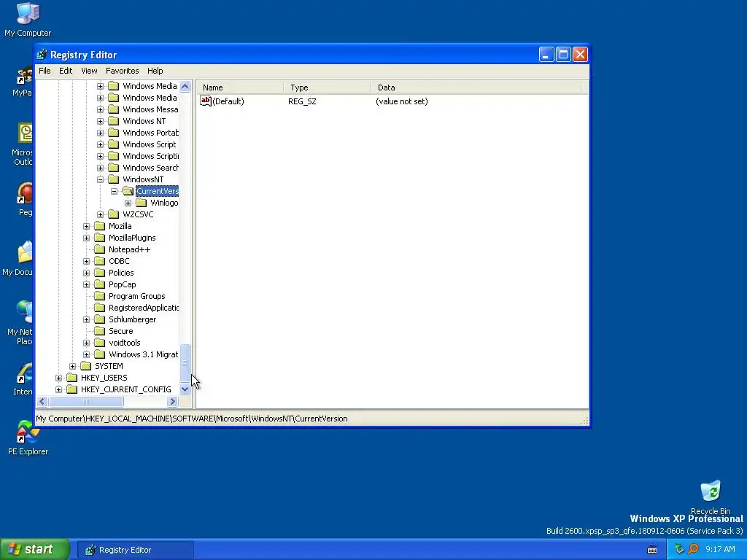Click the tree vertical scrollbar thumb

(185, 363)
